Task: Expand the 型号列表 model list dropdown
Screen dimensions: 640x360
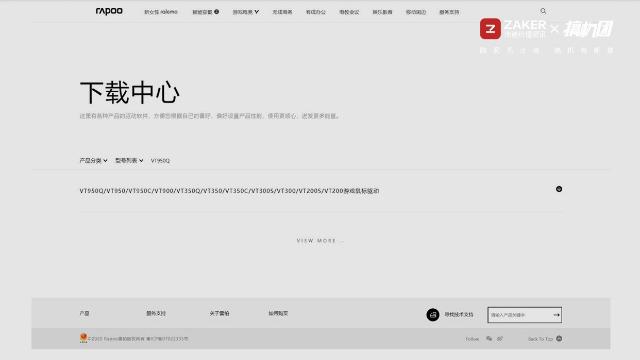Action: (x=129, y=160)
